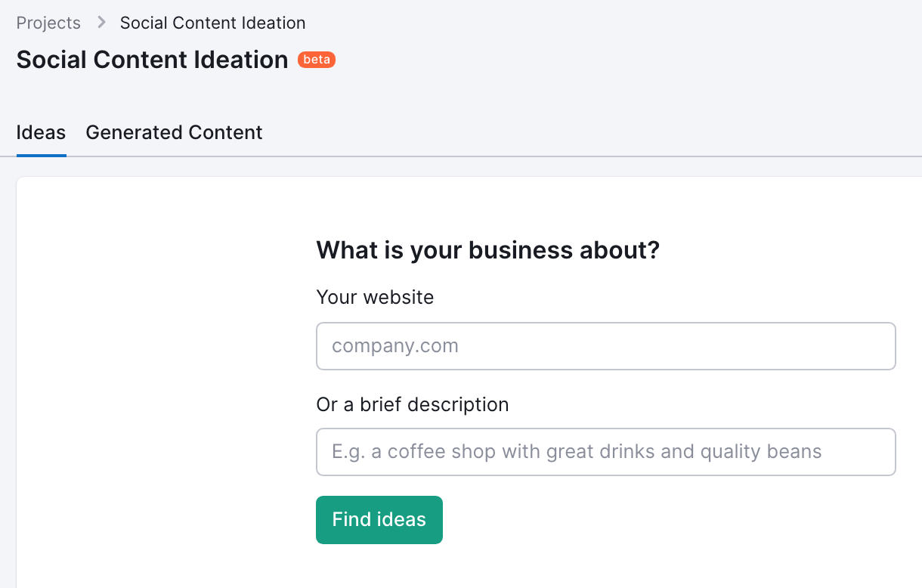Select the Ideas tab
Image resolution: width=922 pixels, height=588 pixels.
(x=41, y=132)
